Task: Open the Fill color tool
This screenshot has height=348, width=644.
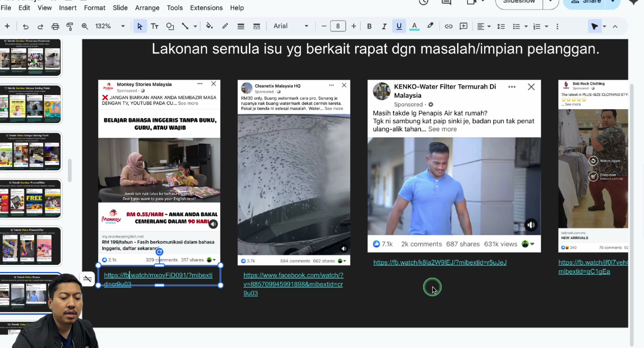Action: 210,26
